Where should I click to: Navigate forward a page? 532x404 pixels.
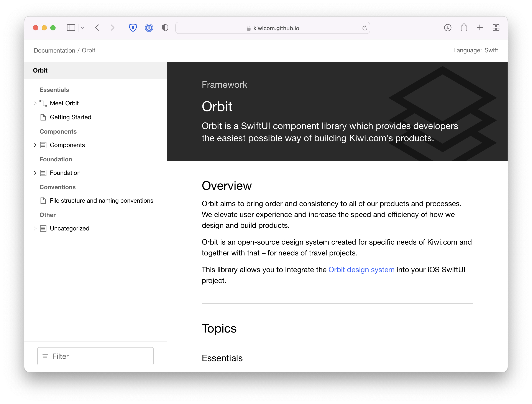coord(112,28)
